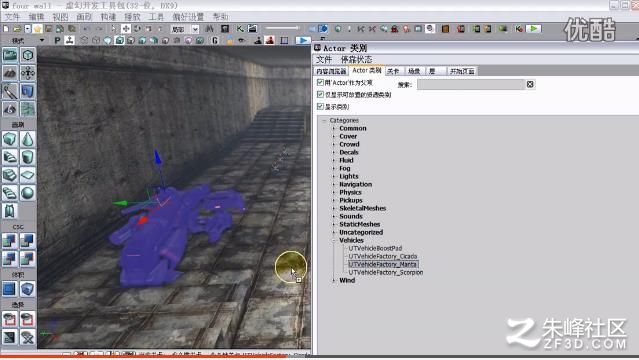Toggle the show categories checkbox
This screenshot has width=639, height=360.
point(320,106)
